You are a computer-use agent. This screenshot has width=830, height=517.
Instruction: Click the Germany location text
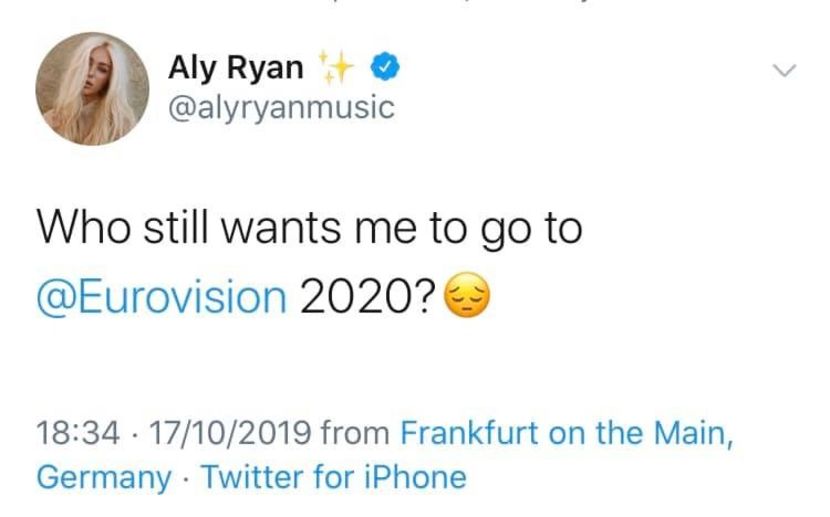pyautogui.click(x=104, y=477)
